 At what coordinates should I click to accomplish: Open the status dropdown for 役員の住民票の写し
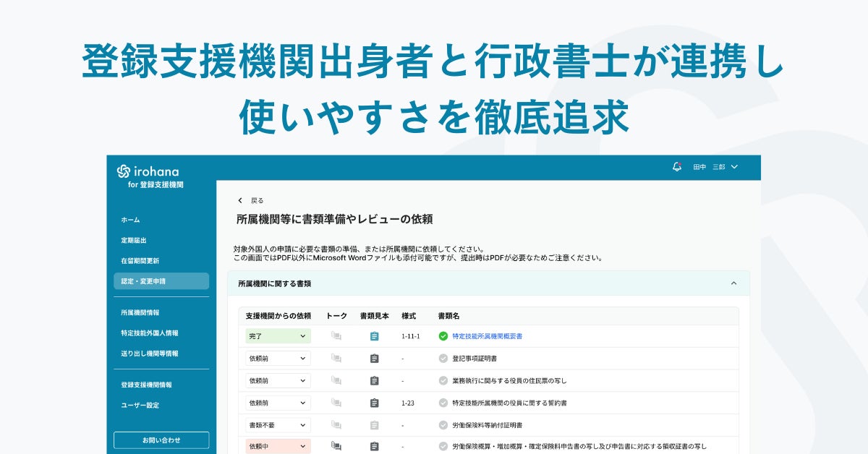pyautogui.click(x=278, y=380)
